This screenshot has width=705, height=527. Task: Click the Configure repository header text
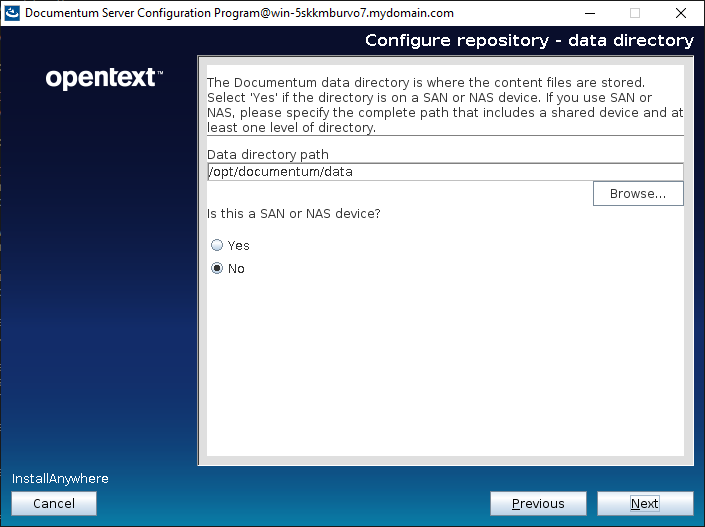tap(528, 41)
